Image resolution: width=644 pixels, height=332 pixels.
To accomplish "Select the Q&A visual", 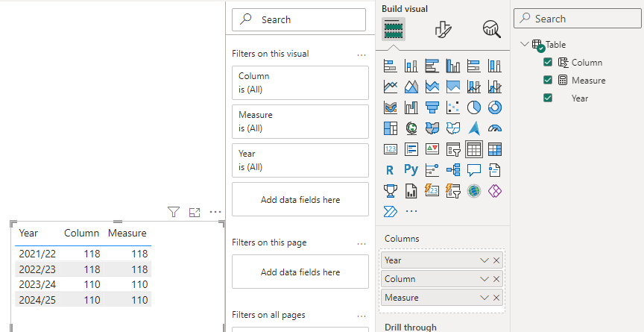I will (474, 170).
